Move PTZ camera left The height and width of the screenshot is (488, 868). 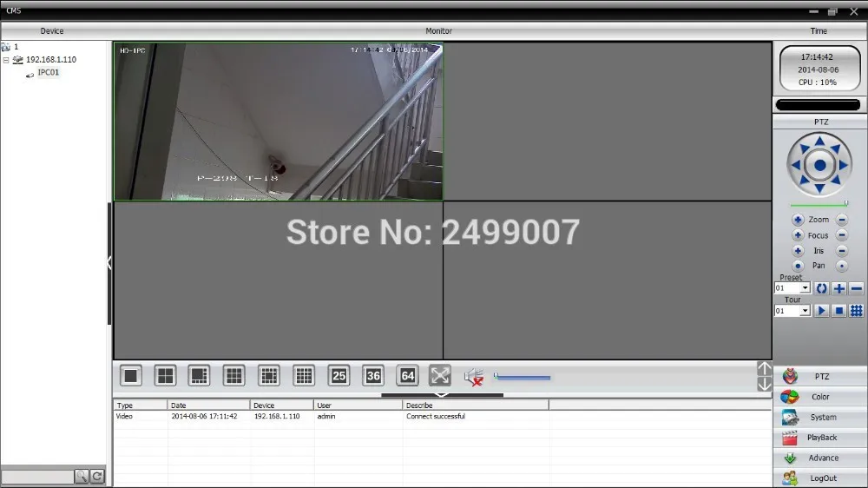click(x=796, y=165)
